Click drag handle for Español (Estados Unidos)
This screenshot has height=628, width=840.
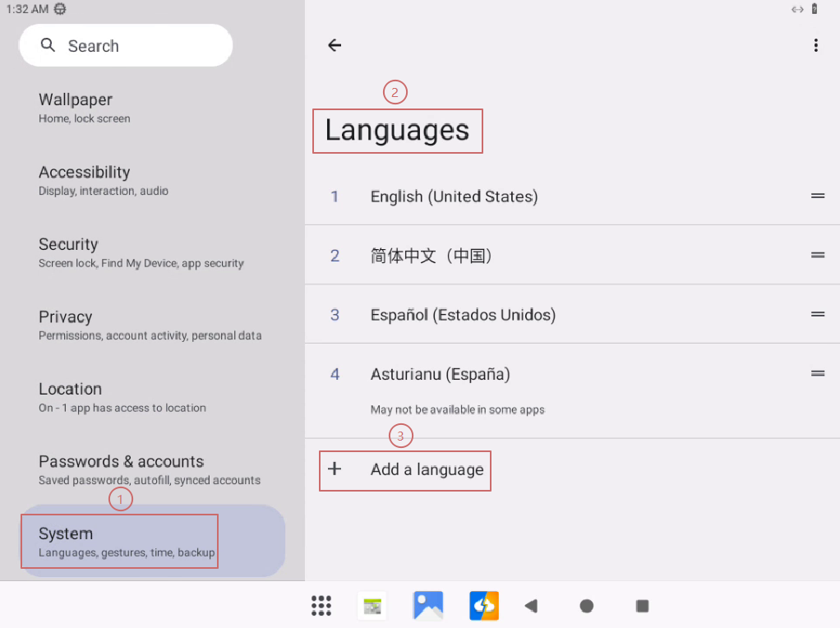click(x=817, y=315)
